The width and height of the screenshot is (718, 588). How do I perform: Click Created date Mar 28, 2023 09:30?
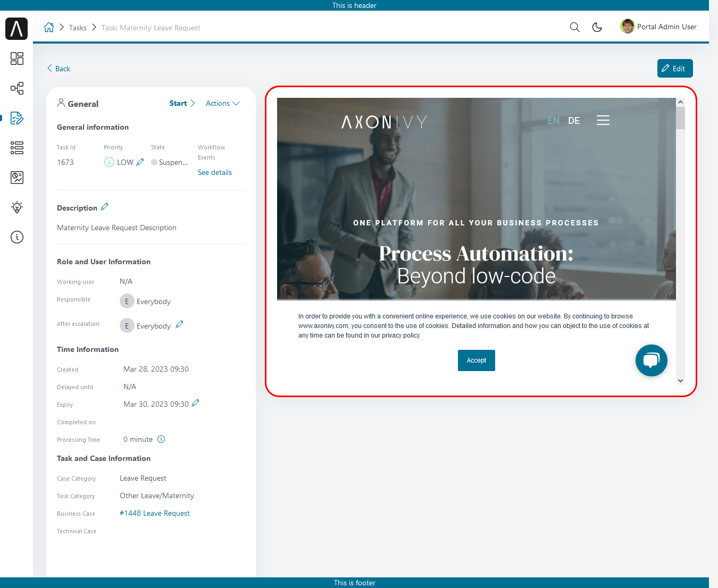point(156,369)
